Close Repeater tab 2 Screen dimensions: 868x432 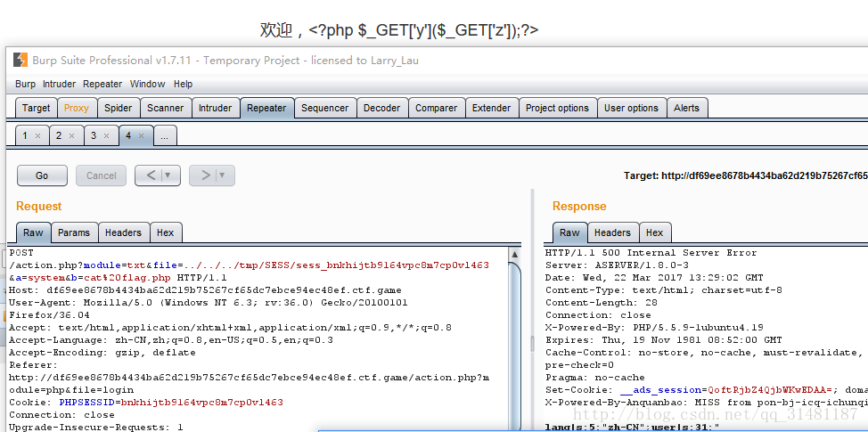[72, 135]
